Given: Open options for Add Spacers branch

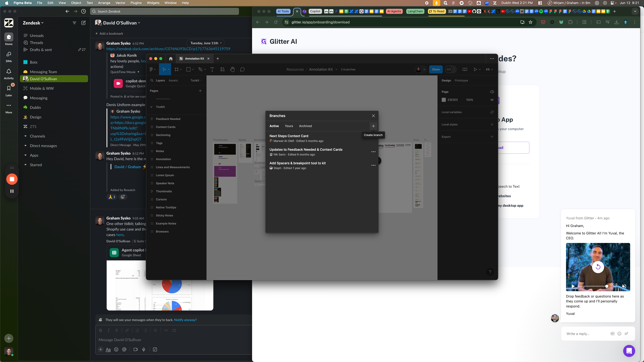Looking at the screenshot, I should coord(373,165).
